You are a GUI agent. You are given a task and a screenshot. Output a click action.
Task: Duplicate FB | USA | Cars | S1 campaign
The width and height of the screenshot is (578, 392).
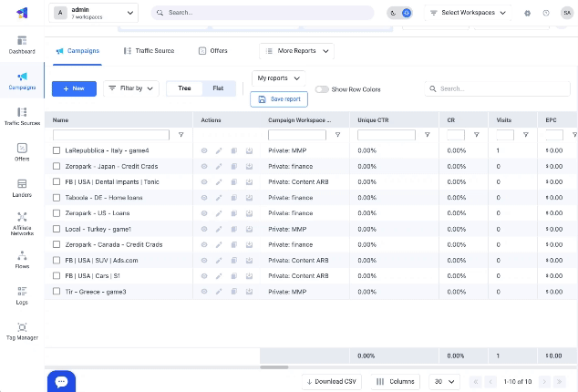coord(233,276)
